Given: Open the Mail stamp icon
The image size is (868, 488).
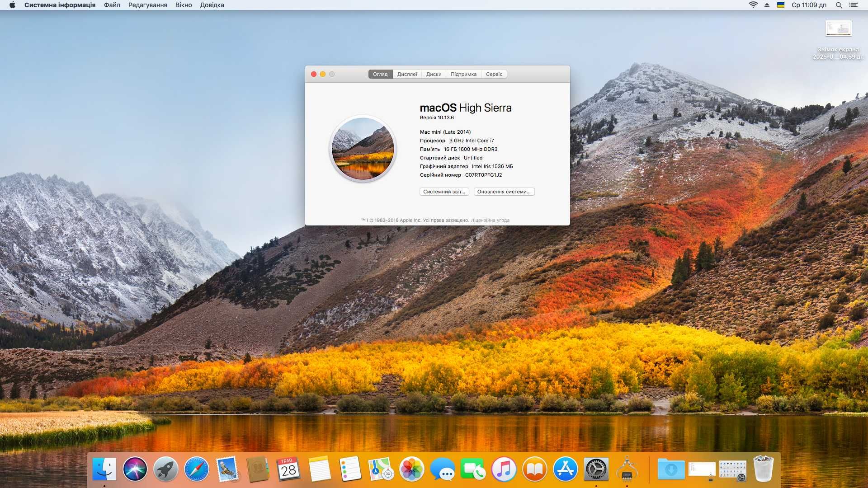Looking at the screenshot, I should coord(227,469).
